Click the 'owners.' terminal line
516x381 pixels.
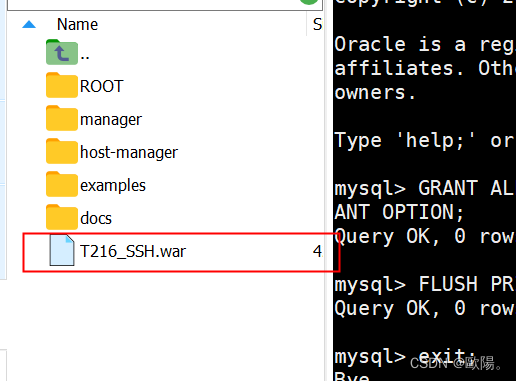[375, 92]
